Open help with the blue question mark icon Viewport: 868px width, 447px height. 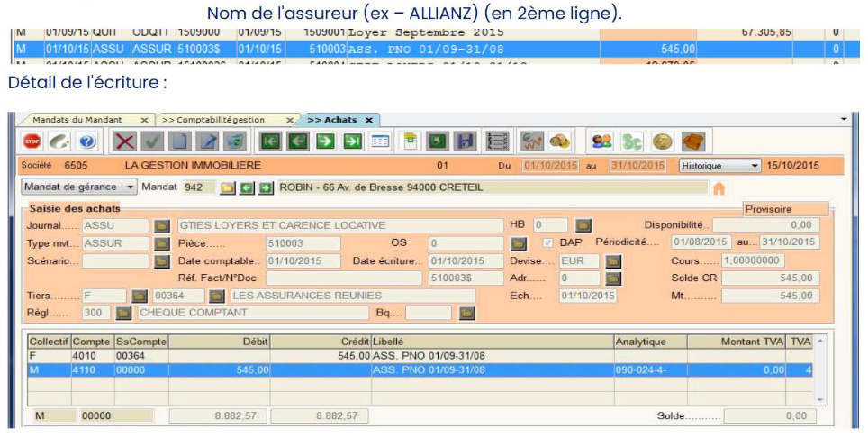coord(86,141)
